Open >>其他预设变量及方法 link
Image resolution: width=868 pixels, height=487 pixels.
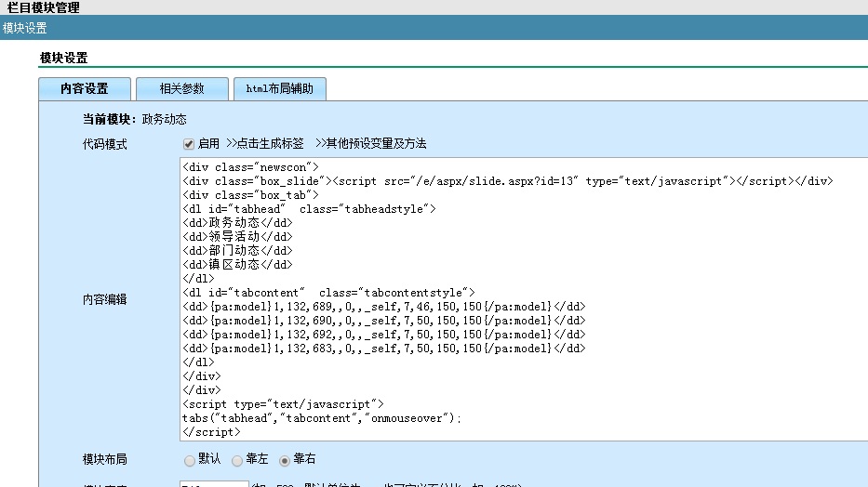pos(371,144)
